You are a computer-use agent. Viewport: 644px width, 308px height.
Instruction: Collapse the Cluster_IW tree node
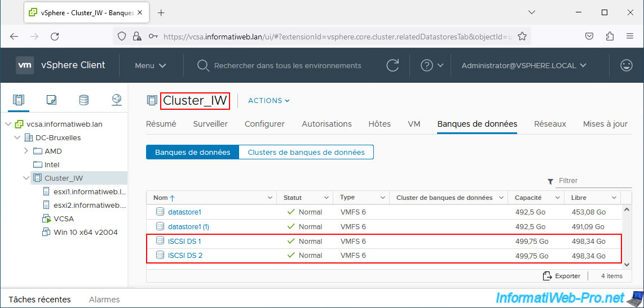pyautogui.click(x=26, y=178)
